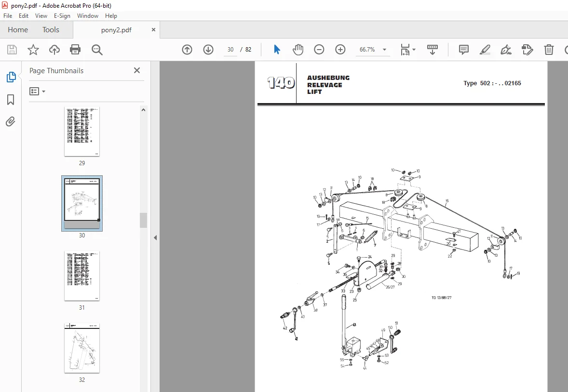Screen dimensions: 568x392
Task: Activate the Hand pan tool
Action: point(298,50)
